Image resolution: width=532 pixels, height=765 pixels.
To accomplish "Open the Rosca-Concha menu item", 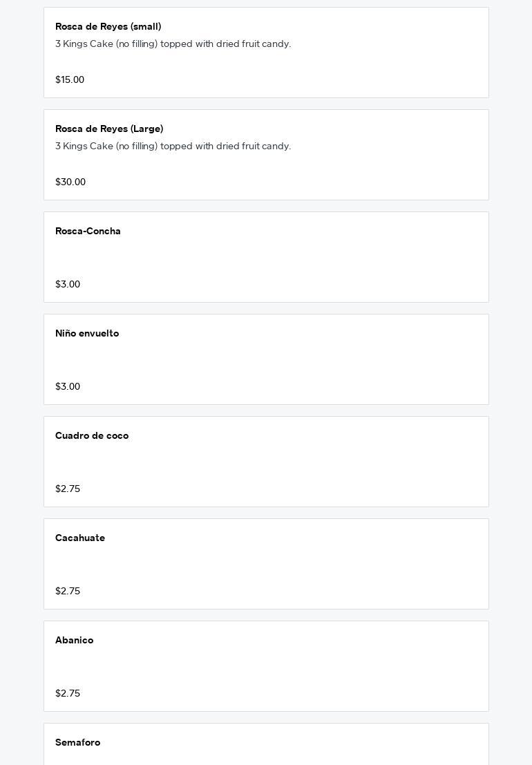I will click(88, 232).
